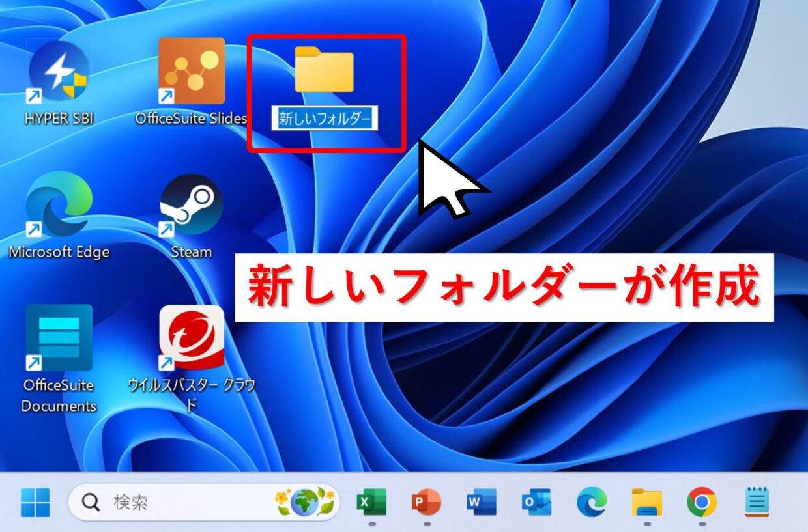Select the Microsoft Edge desktop shortcut
Viewport: 808px width, 532px height.
pos(59,204)
